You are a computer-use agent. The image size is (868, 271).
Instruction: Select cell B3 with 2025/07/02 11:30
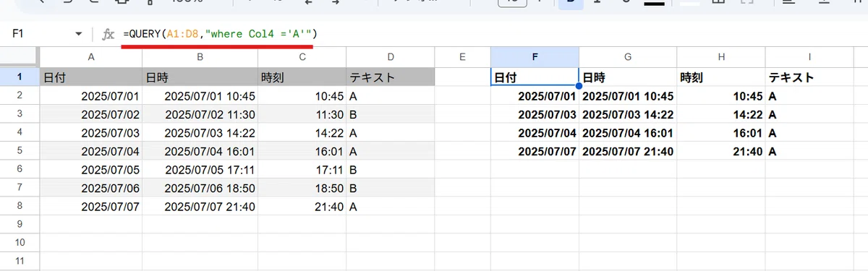200,114
